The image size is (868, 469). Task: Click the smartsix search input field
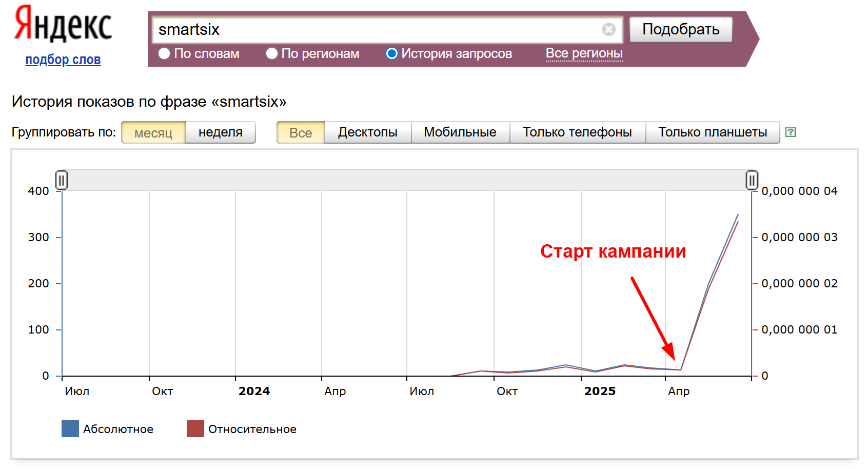(x=387, y=29)
